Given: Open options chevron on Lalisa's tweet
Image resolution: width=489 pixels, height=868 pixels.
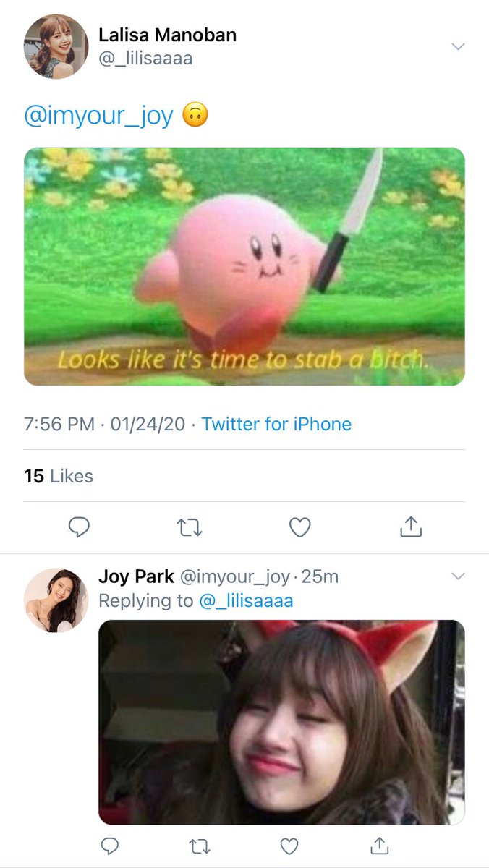Looking at the screenshot, I should [458, 46].
